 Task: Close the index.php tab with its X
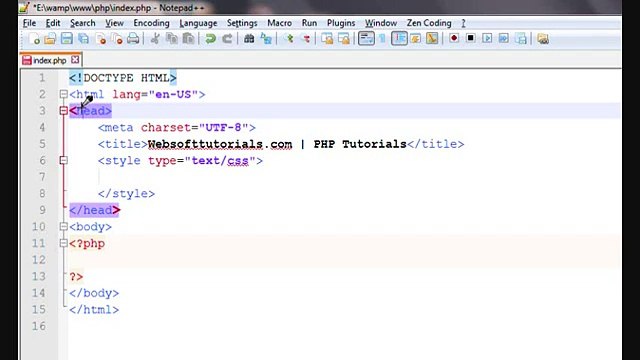click(75, 60)
